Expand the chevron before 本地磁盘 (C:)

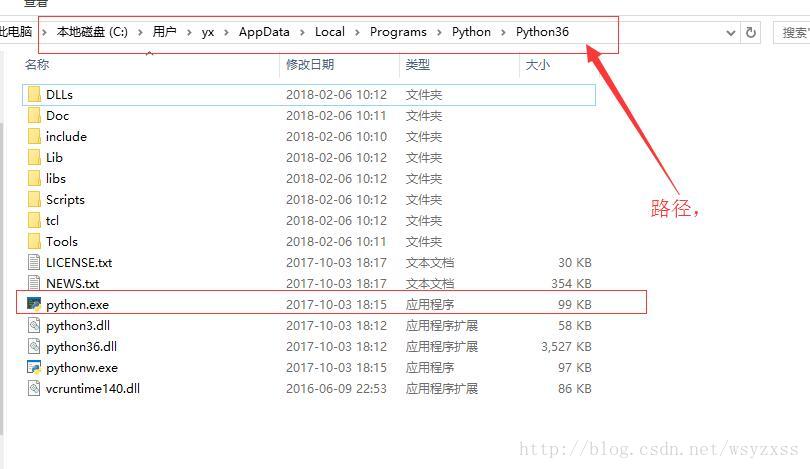pyautogui.click(x=44, y=33)
